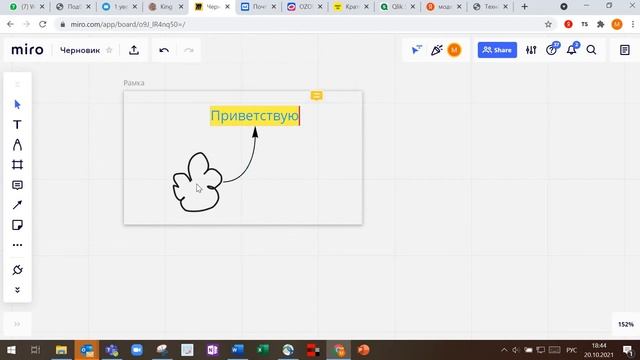Open the apps plug icon
The height and width of the screenshot is (360, 640).
[x=17, y=270]
